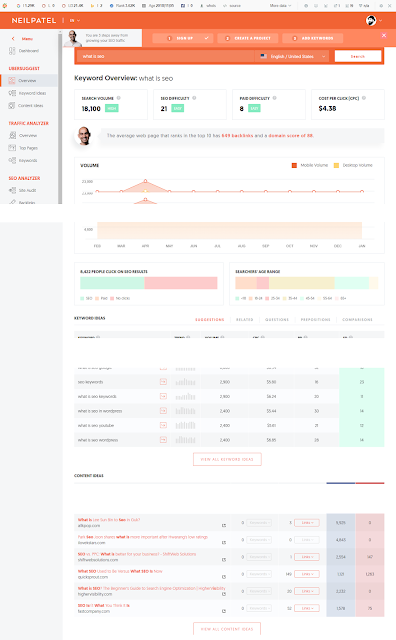The width and height of the screenshot is (396, 640).
Task: Click step 1 Sign Up button
Action: click(x=183, y=38)
